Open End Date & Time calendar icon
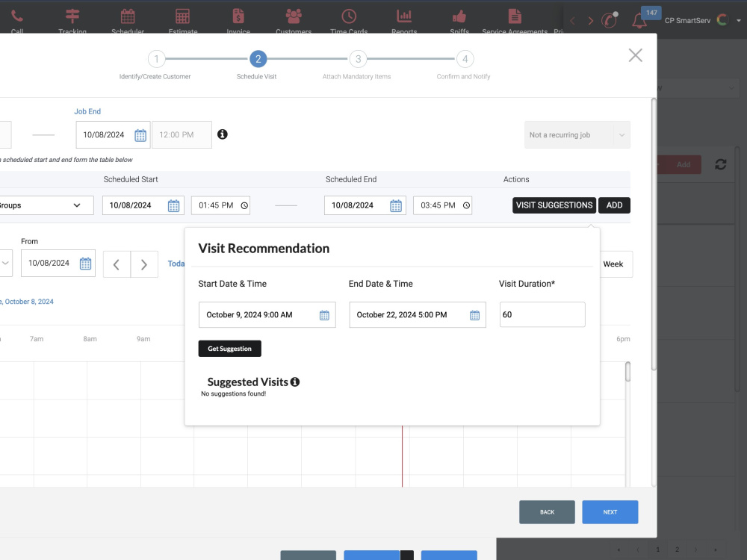Image resolution: width=747 pixels, height=560 pixels. 475,315
